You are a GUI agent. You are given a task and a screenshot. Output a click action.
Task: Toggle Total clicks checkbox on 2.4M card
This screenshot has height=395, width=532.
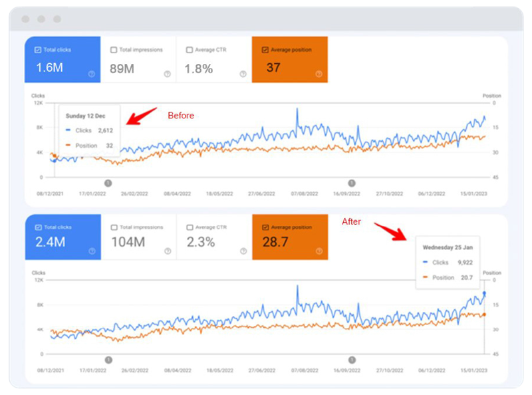point(38,227)
